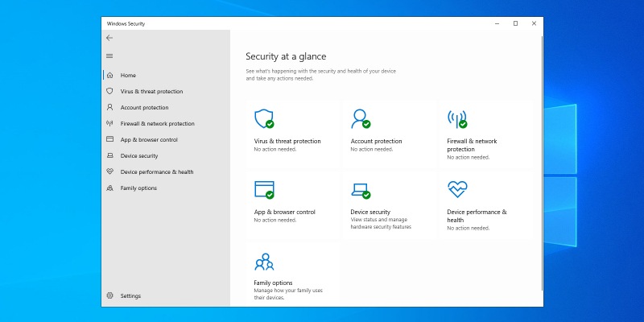Open the large heart performance tile icon

[x=457, y=189]
